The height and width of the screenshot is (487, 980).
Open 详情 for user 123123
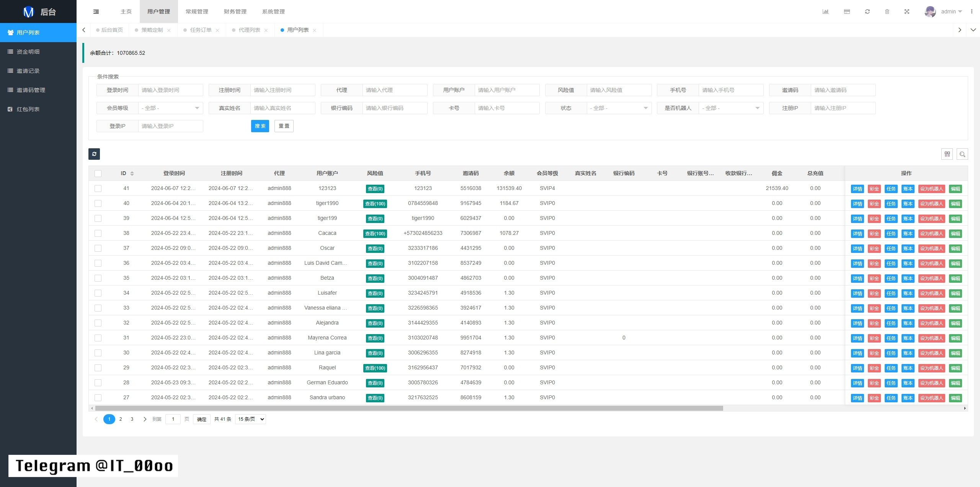pyautogui.click(x=857, y=189)
